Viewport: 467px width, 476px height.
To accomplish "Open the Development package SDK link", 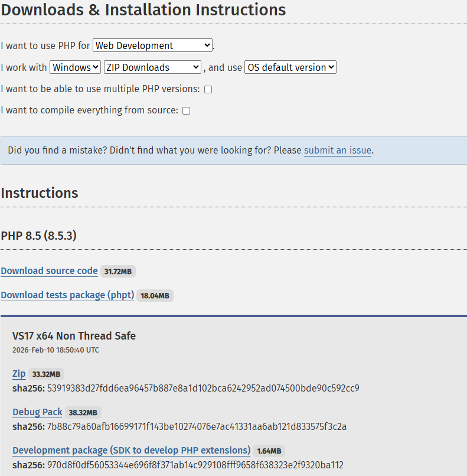I will click(131, 451).
